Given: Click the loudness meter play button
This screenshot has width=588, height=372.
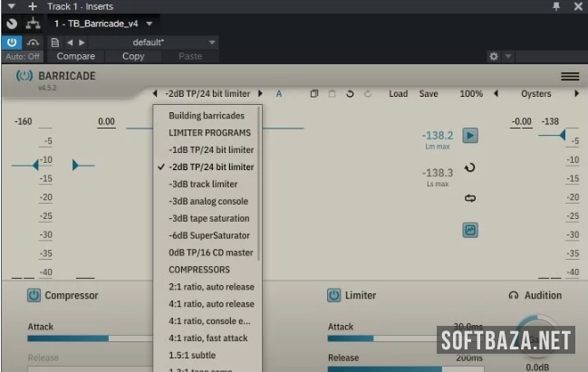Looking at the screenshot, I should point(470,136).
